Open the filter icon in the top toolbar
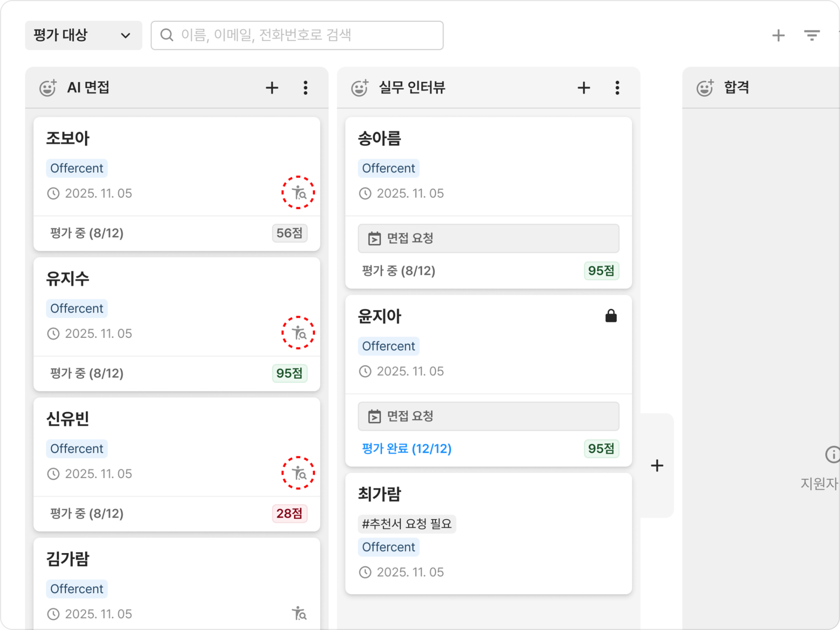840x630 pixels. click(x=812, y=35)
